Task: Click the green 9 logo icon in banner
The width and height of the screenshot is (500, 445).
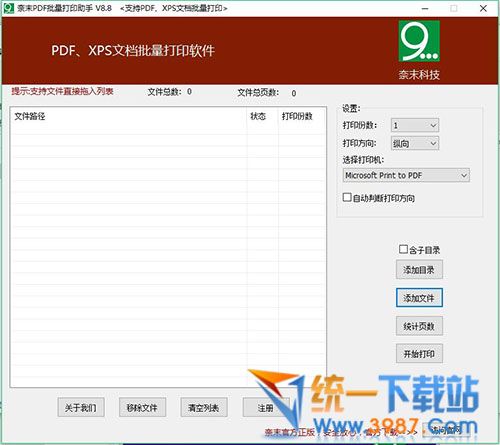Action: (x=419, y=41)
